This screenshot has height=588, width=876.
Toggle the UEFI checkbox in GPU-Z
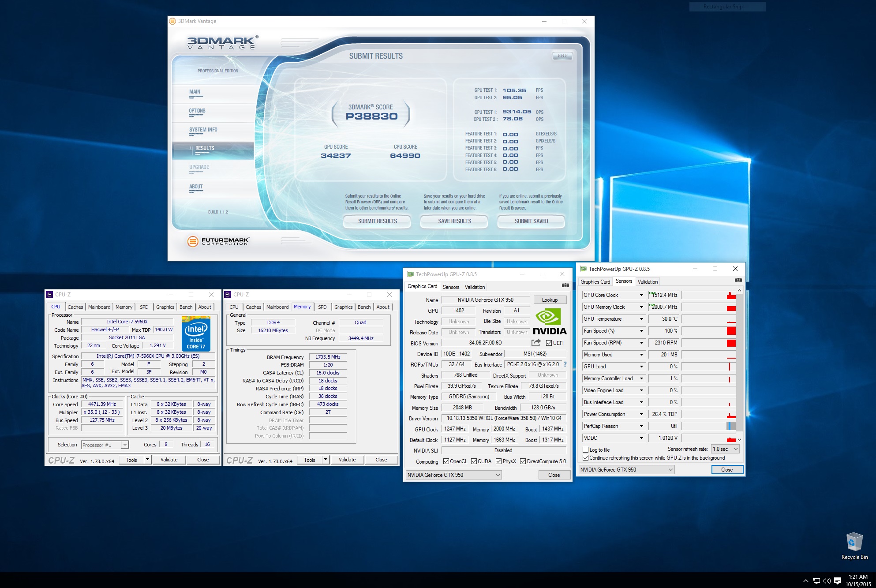point(549,343)
